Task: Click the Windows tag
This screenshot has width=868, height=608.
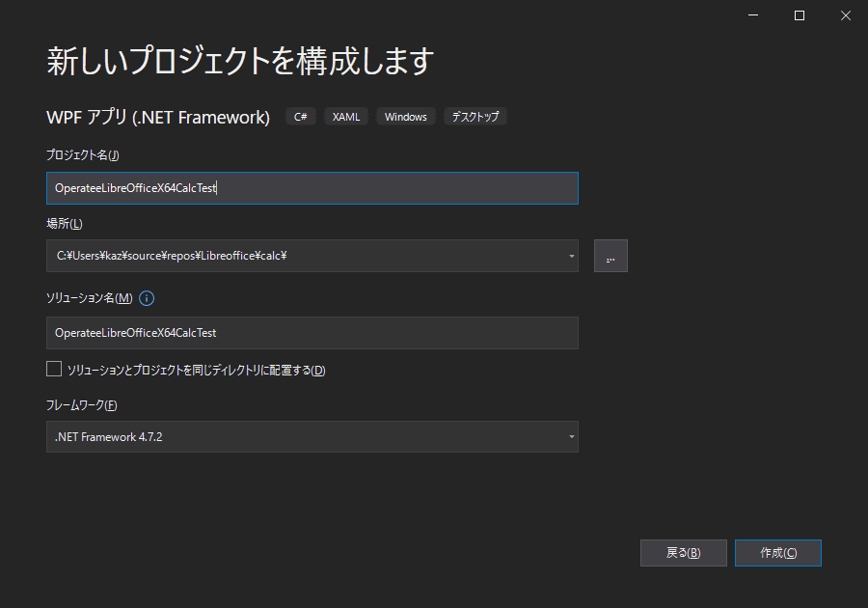Action: point(406,117)
